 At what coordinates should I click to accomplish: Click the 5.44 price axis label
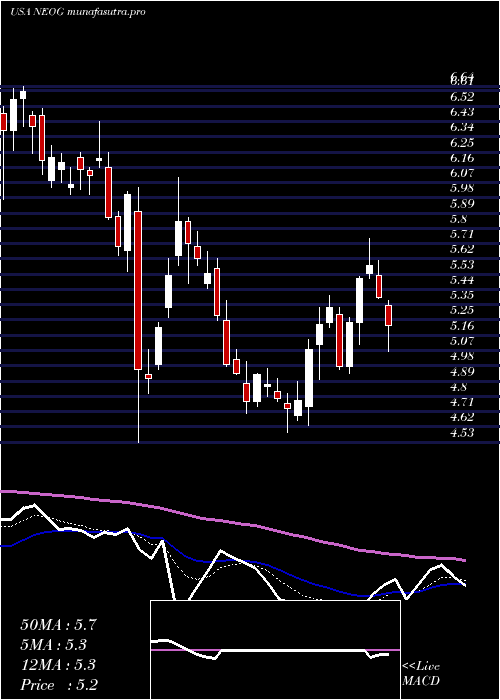click(x=462, y=280)
